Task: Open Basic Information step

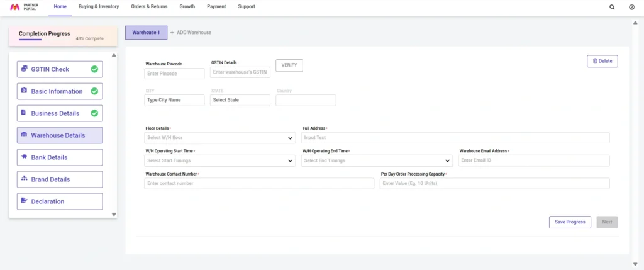Action: point(60,91)
